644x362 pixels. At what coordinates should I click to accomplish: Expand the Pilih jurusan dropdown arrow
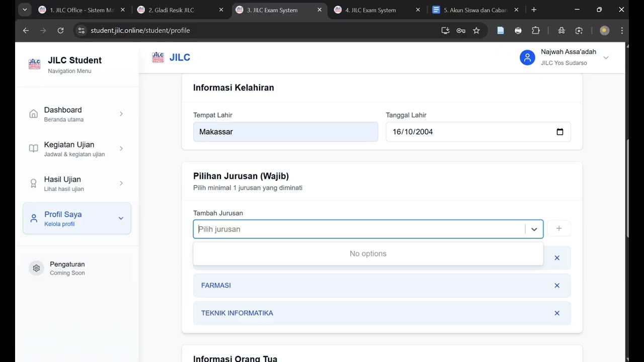534,229
